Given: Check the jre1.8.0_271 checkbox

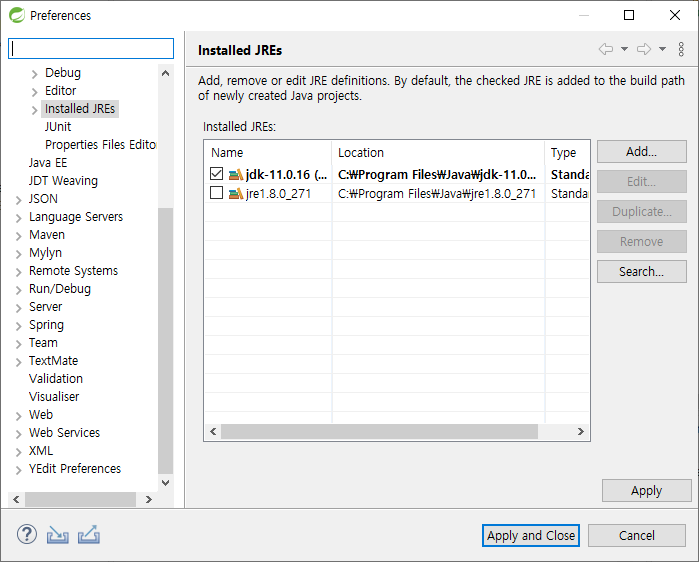Looking at the screenshot, I should 216,193.
